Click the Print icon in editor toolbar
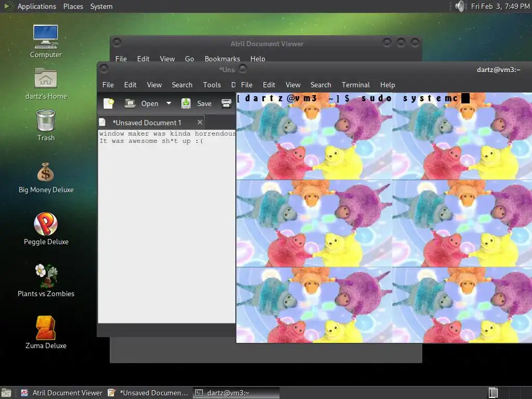The height and width of the screenshot is (399, 532). tap(226, 103)
